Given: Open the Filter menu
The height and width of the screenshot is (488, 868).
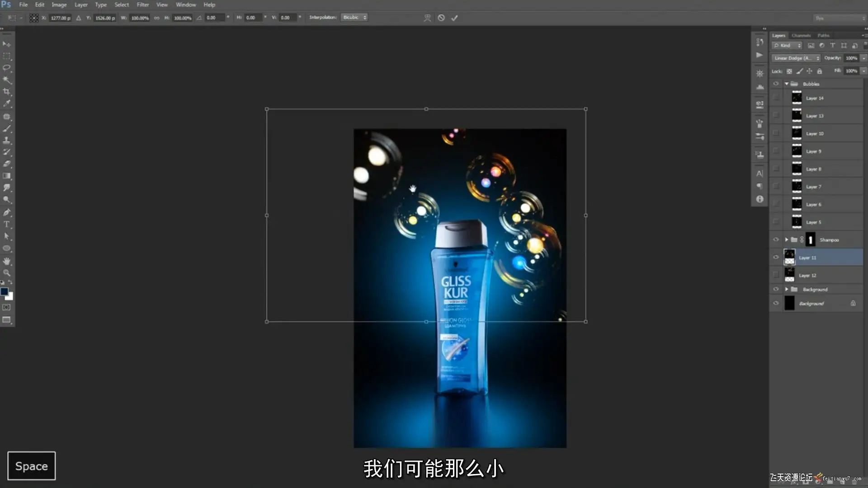Looking at the screenshot, I should 143,5.
